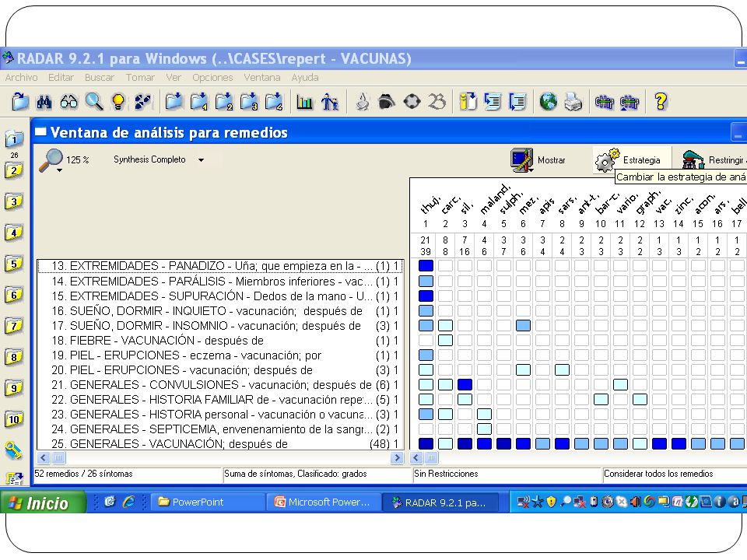
Task: Click the eyeglasses icon in toolbar
Action: click(x=69, y=102)
